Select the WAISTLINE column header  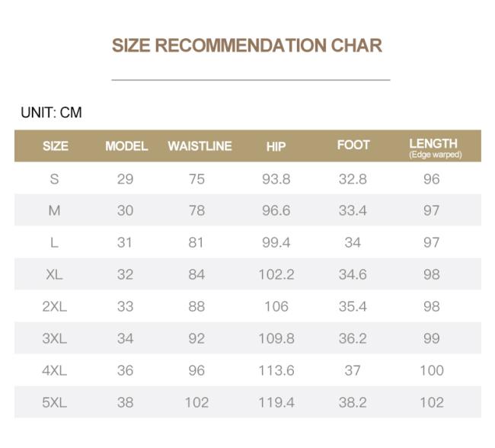[x=200, y=146]
